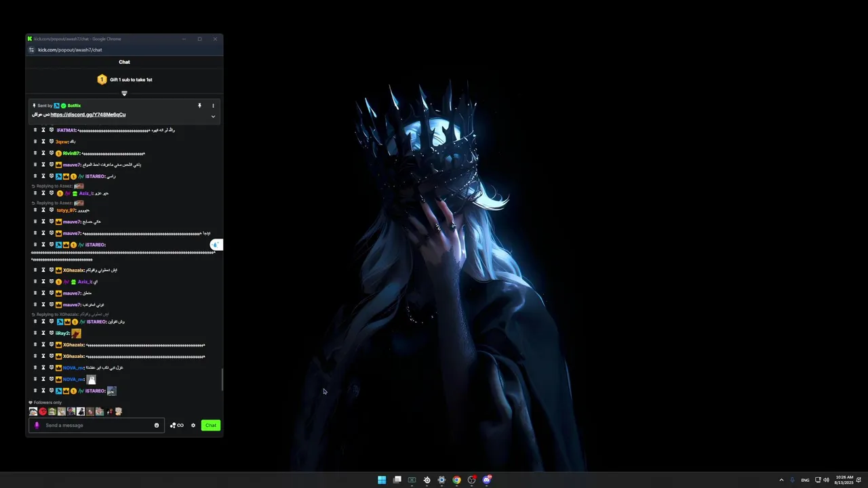The height and width of the screenshot is (488, 868).
Task: Timeout iFATMA1 using the hourglass icon
Action: 43,130
